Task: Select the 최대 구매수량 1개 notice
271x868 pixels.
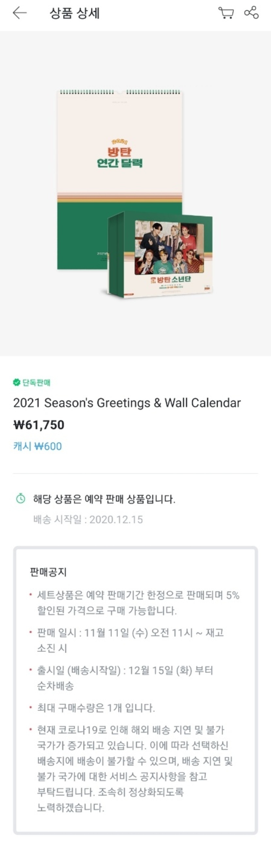Action: [96, 708]
